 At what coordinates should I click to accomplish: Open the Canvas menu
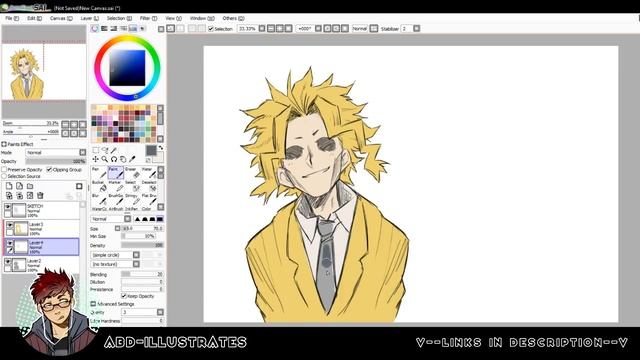tap(61, 18)
